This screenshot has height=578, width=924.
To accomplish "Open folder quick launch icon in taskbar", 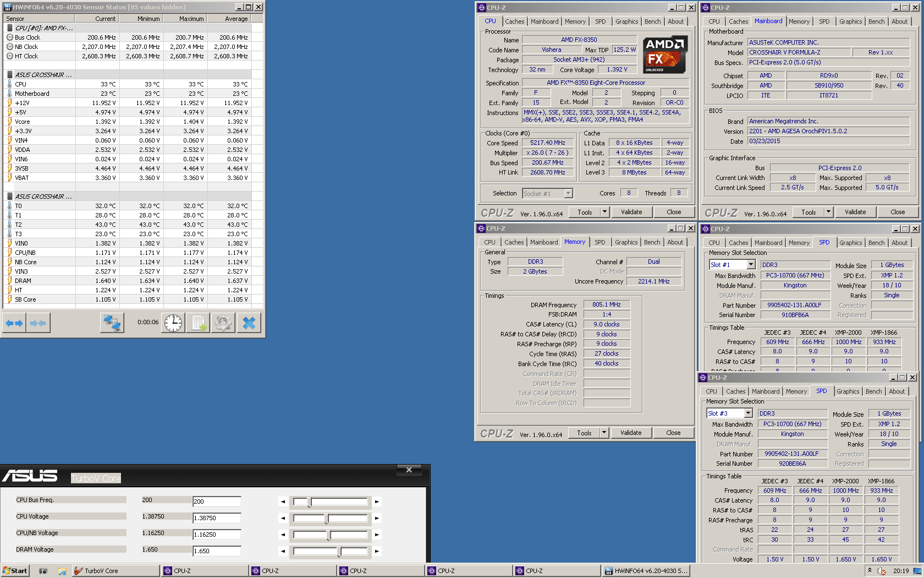I will (62, 571).
